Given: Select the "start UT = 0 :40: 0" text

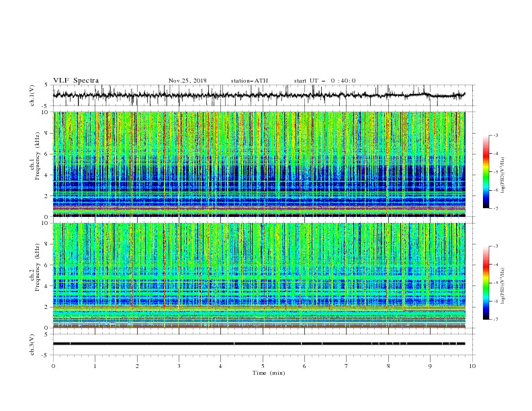Looking at the screenshot, I should pos(324,81).
